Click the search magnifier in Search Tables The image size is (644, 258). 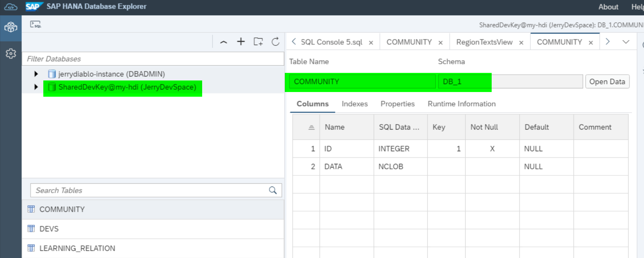273,190
